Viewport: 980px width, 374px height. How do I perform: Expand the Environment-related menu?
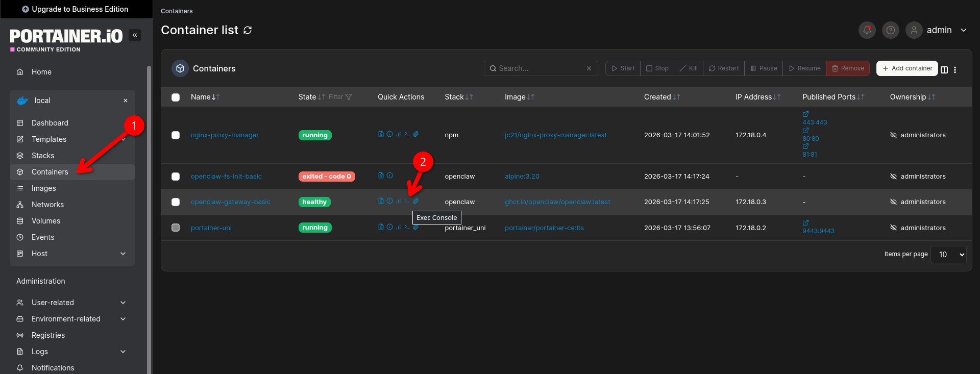pyautogui.click(x=72, y=319)
